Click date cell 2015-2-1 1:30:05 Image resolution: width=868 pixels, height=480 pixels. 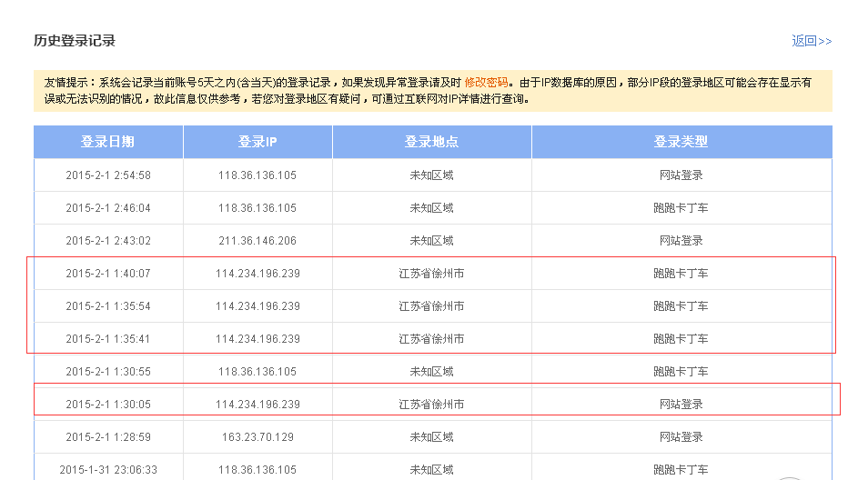[108, 405]
